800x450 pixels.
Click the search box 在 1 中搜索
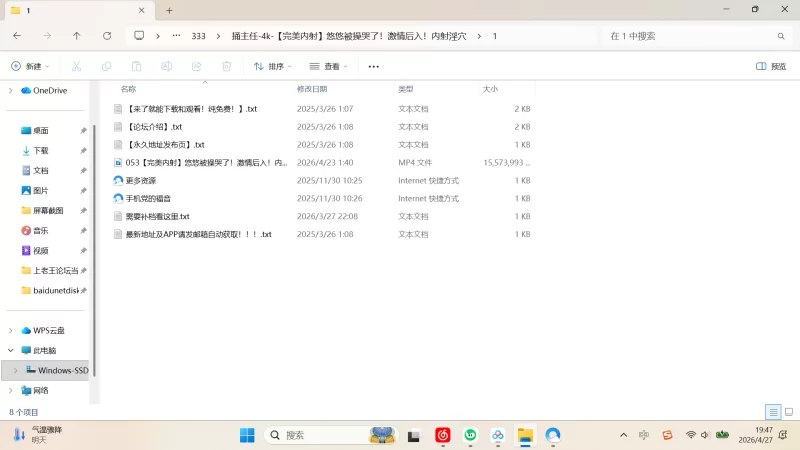tap(697, 36)
